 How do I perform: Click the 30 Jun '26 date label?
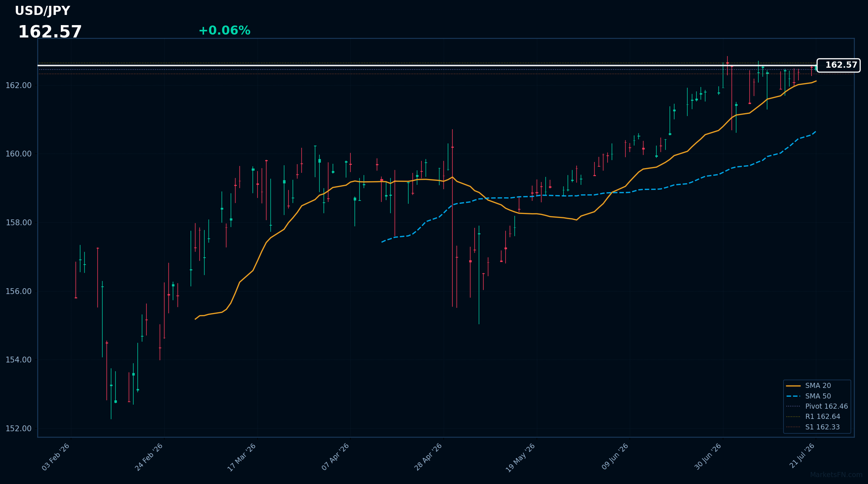click(708, 456)
